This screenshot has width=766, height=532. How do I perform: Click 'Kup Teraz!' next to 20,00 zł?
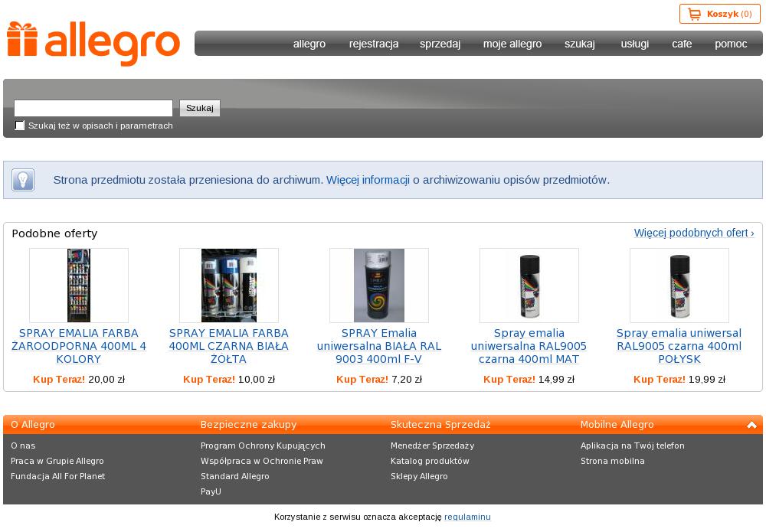[59, 379]
